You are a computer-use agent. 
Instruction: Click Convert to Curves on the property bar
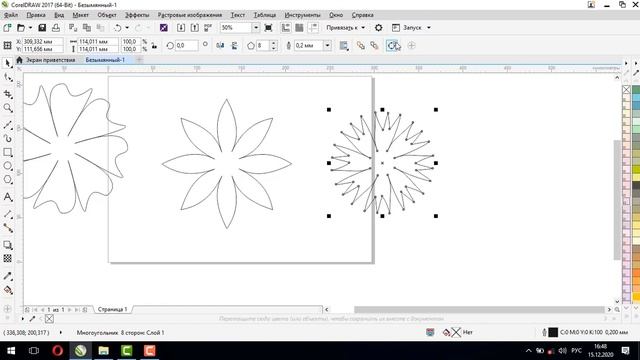tap(393, 46)
